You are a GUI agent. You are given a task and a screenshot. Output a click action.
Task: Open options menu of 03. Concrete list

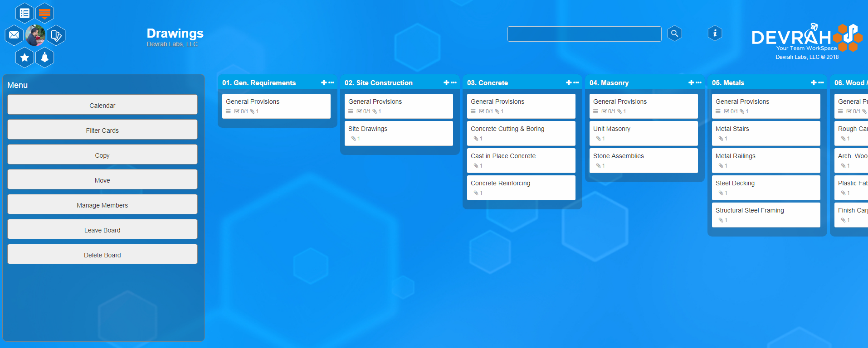pos(576,82)
